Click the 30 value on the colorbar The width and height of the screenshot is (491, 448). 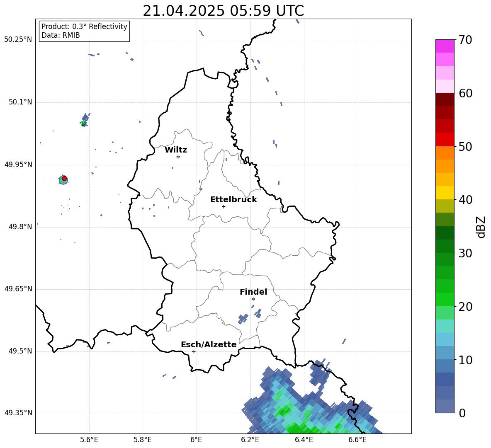point(465,253)
